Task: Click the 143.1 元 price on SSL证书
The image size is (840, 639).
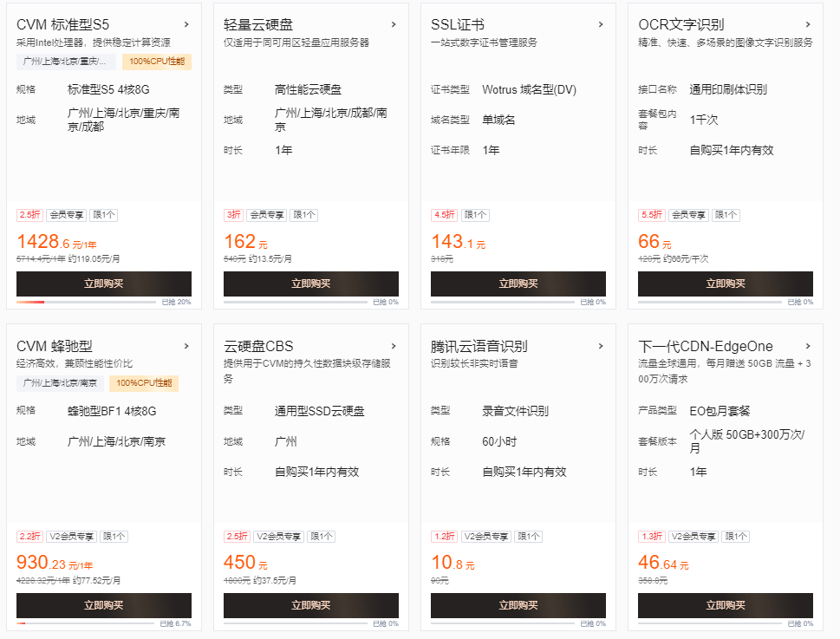Action: coord(458,242)
